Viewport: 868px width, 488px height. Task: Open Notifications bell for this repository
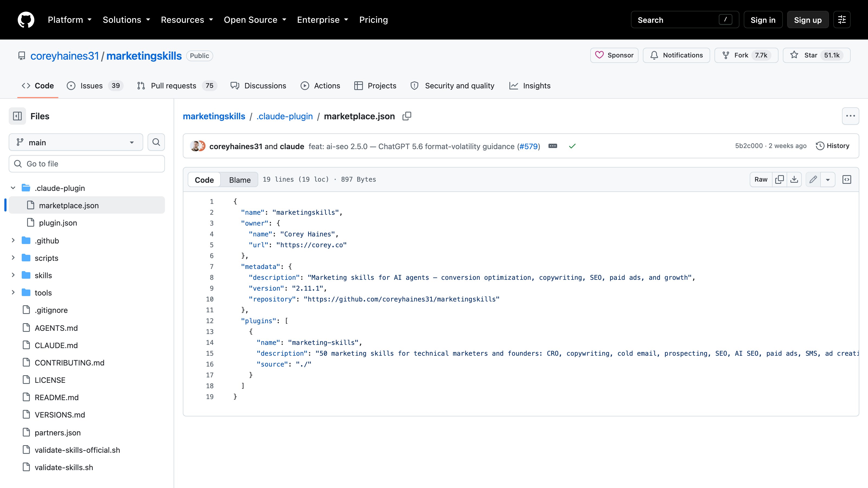[676, 55]
